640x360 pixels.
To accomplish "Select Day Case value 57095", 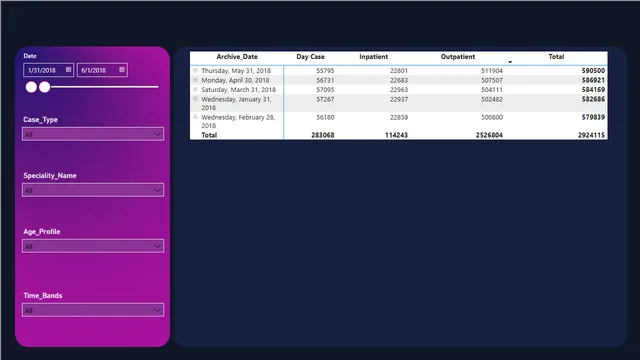I will 325,89.
